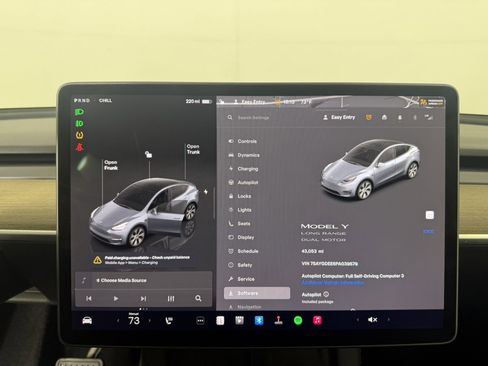Viewport: 488px width, 366px height.
Task: Open the white notes app icon in the dock
Action: click(x=220, y=321)
